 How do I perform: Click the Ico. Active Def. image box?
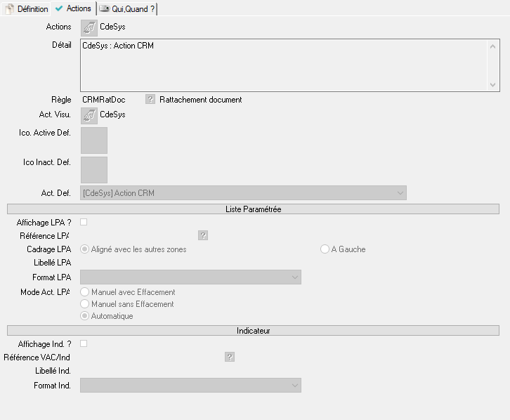(x=94, y=140)
